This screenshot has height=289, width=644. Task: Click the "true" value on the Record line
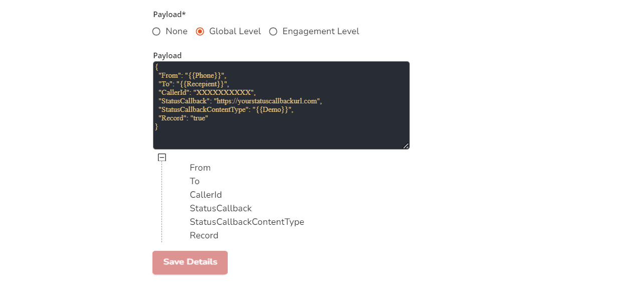tap(199, 118)
